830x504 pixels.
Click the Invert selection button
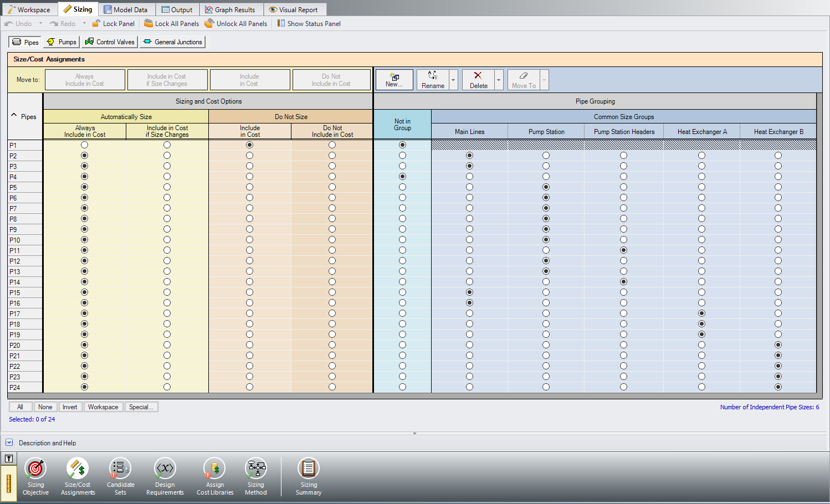coord(70,407)
